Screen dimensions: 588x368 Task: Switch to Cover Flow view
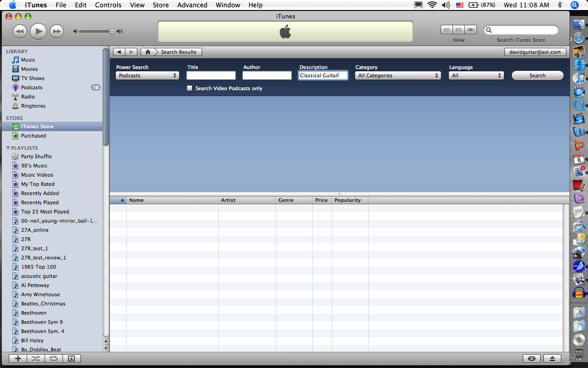tap(470, 30)
